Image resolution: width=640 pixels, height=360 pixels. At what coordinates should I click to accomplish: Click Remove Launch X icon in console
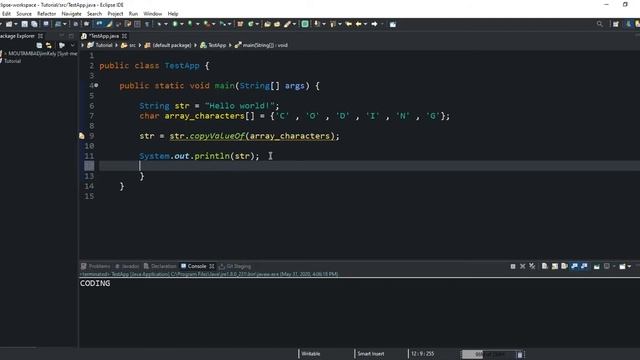click(x=522, y=267)
